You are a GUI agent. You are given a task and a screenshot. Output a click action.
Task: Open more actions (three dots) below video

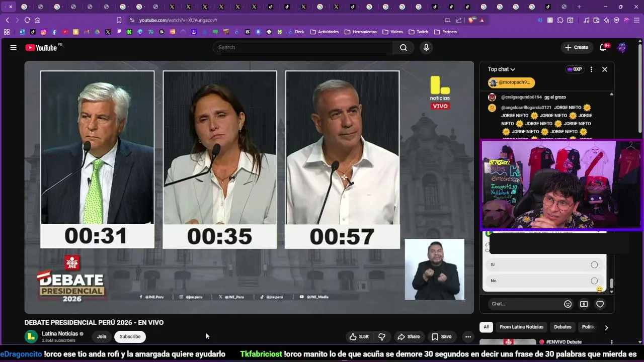pos(468,337)
